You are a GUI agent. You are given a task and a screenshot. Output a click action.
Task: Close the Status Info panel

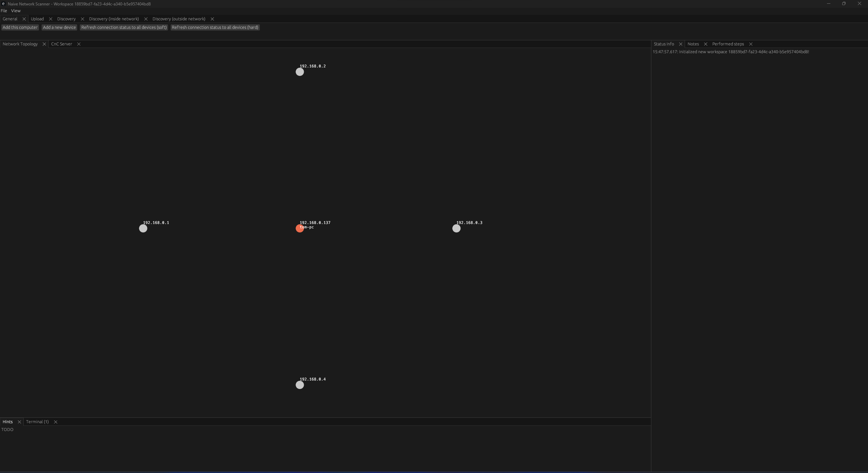coord(680,44)
